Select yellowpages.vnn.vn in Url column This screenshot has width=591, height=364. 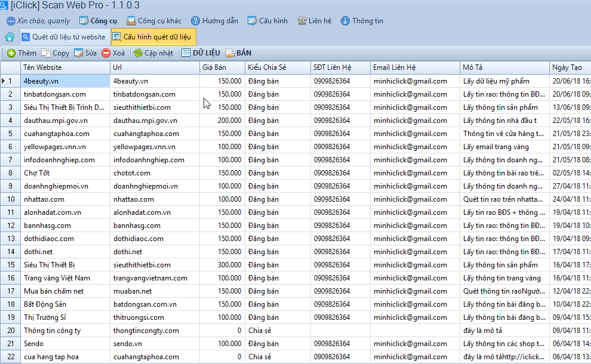click(x=155, y=147)
